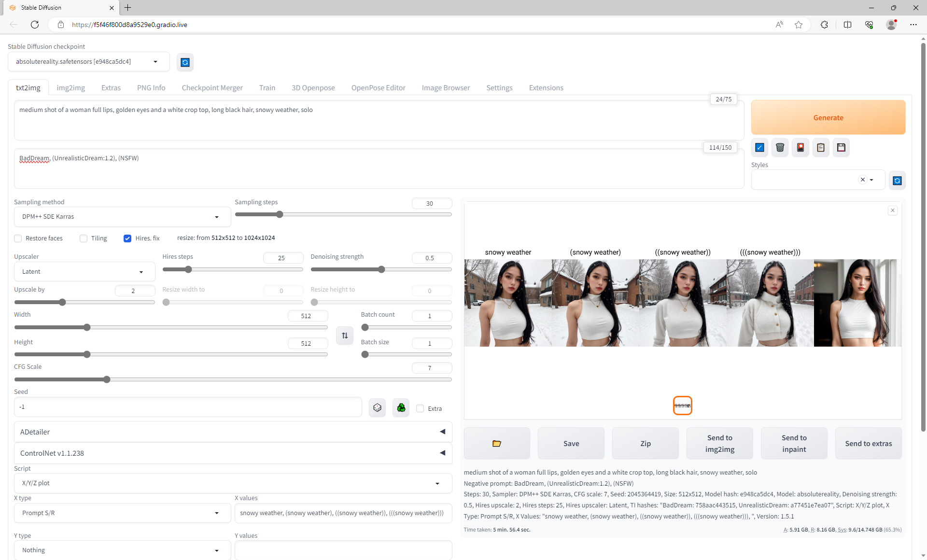
Task: Click the blue arrow read-parameters icon
Action: [759, 148]
